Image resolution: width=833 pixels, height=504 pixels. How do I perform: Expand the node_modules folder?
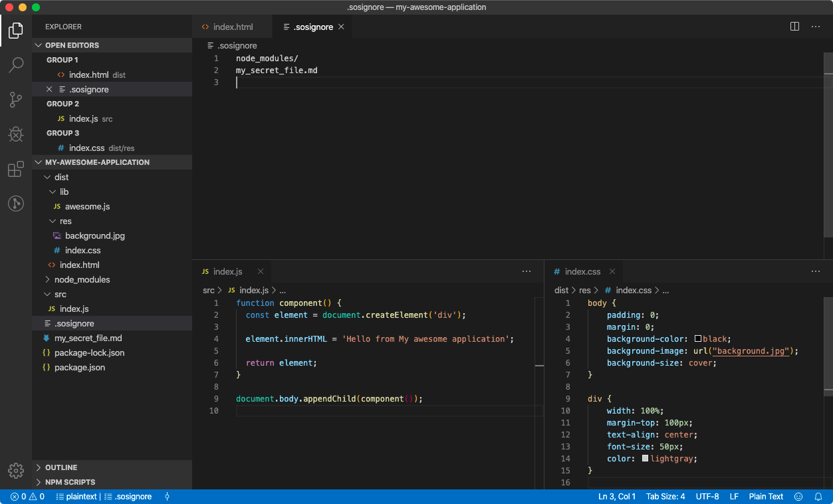82,279
